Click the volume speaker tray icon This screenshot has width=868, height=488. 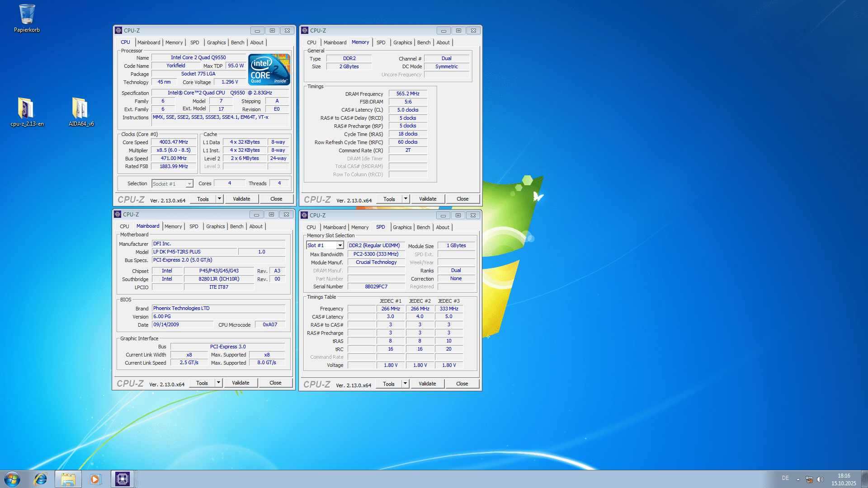pyautogui.click(x=821, y=479)
